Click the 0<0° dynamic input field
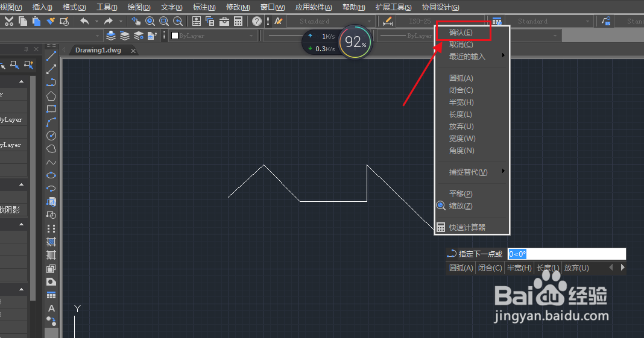This screenshot has height=338, width=644. [x=567, y=254]
